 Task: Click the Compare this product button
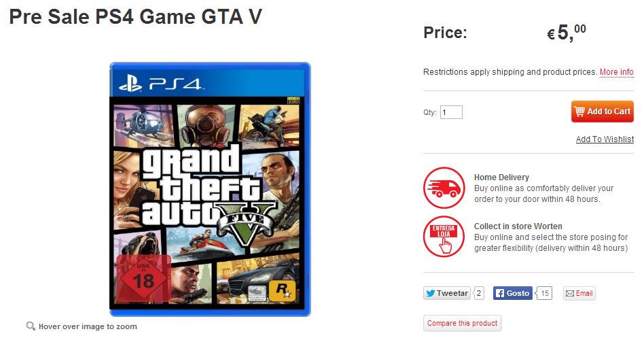(x=462, y=323)
